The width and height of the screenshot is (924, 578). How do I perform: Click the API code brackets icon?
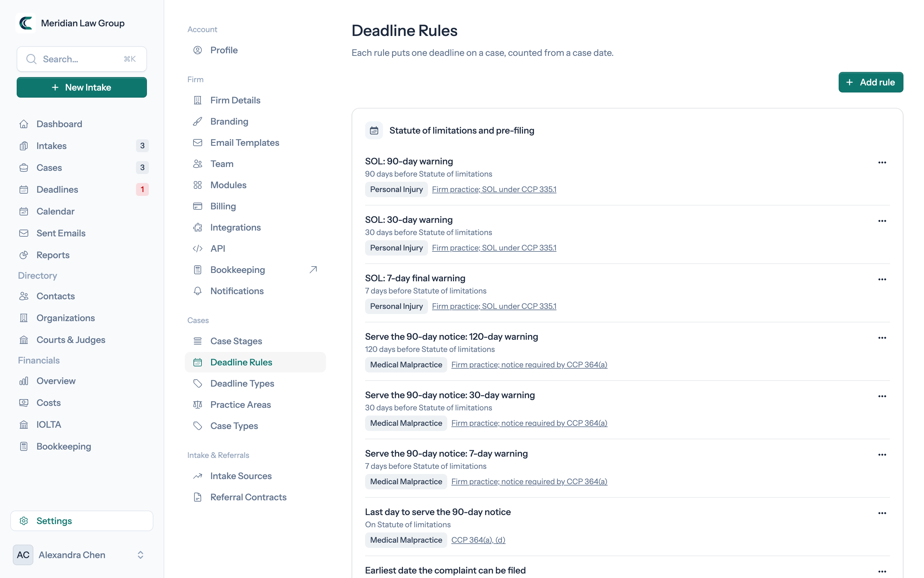[x=197, y=249]
